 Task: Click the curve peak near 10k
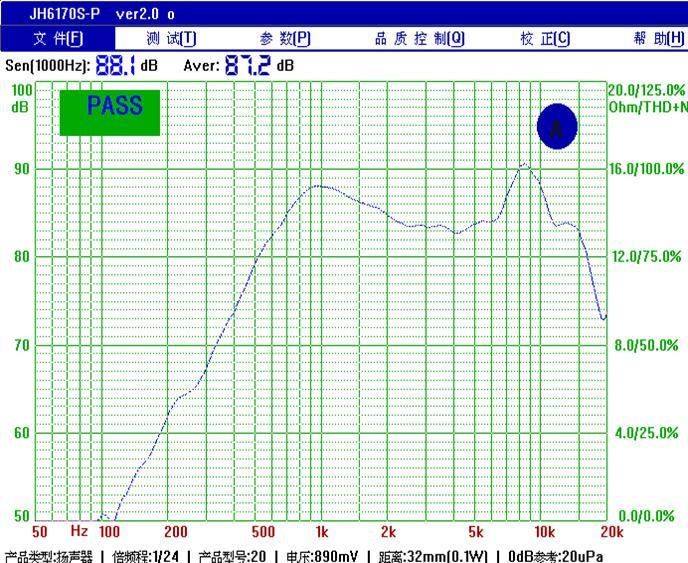coord(525,164)
